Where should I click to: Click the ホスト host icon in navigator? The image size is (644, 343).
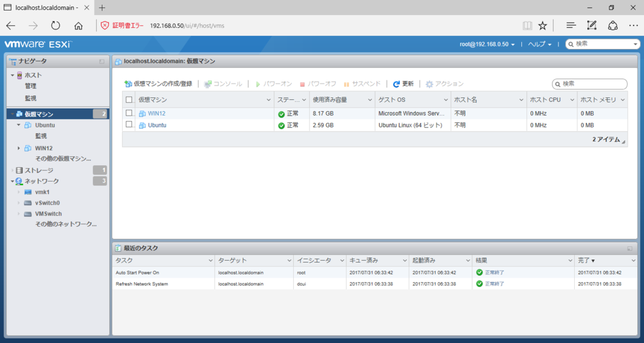pos(19,75)
